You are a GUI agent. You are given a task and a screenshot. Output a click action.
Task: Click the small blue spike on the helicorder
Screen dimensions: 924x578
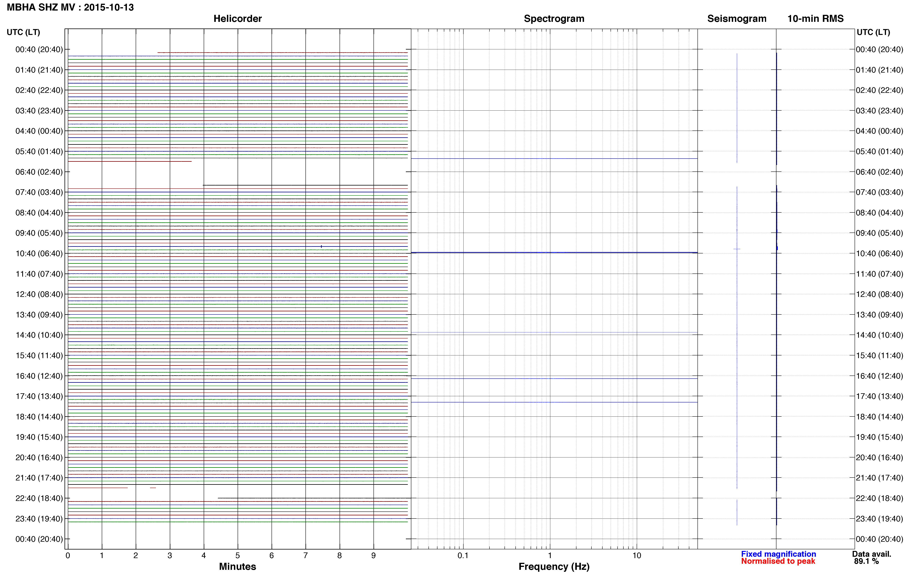coord(321,247)
